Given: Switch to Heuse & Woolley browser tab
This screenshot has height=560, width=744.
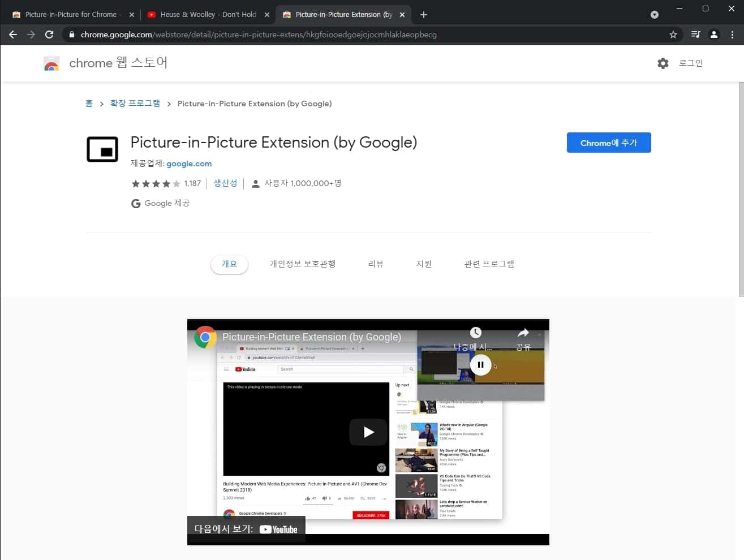Looking at the screenshot, I should click(207, 15).
